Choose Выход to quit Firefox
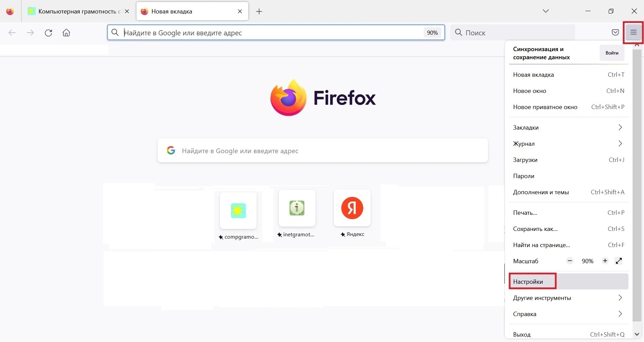Viewport: 644px width, 342px height. click(569, 334)
